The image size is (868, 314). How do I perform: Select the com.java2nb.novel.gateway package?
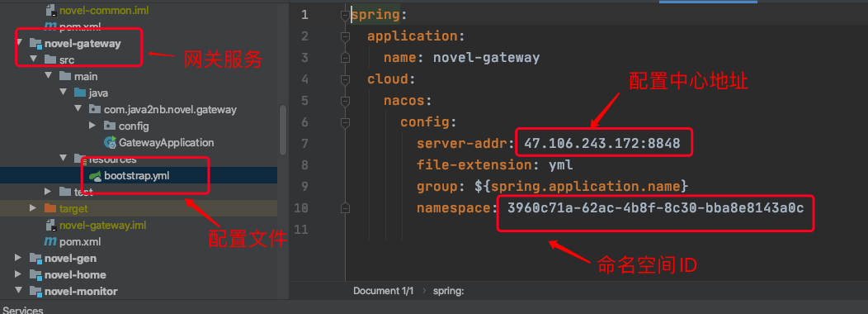click(x=170, y=109)
